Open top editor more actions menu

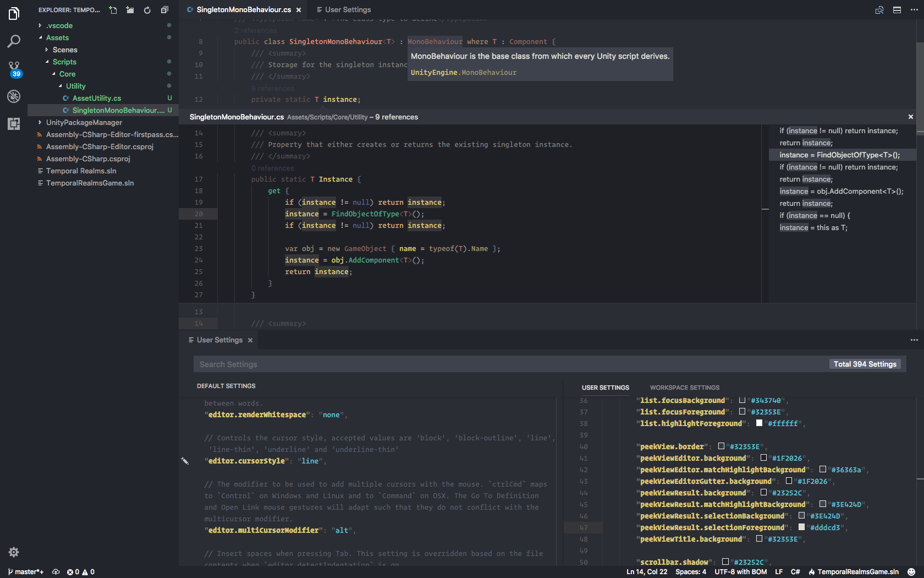coord(914,10)
